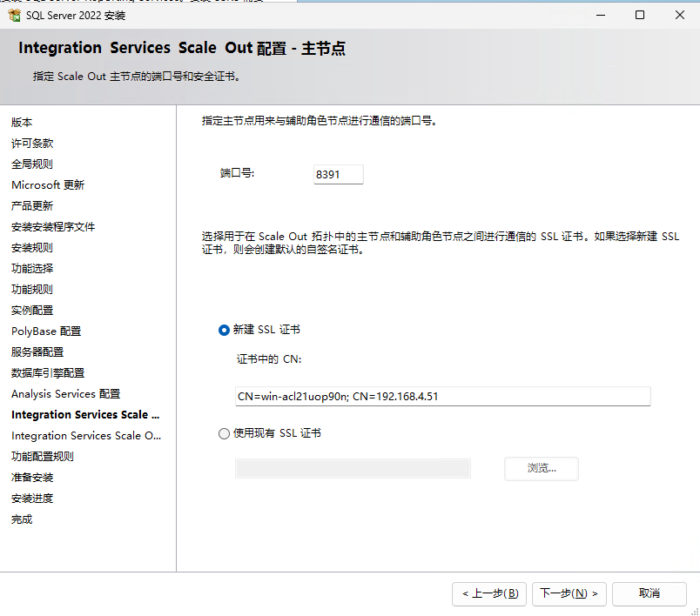
Task: Select the 新建 SSL 证书 radio button
Action: click(224, 330)
